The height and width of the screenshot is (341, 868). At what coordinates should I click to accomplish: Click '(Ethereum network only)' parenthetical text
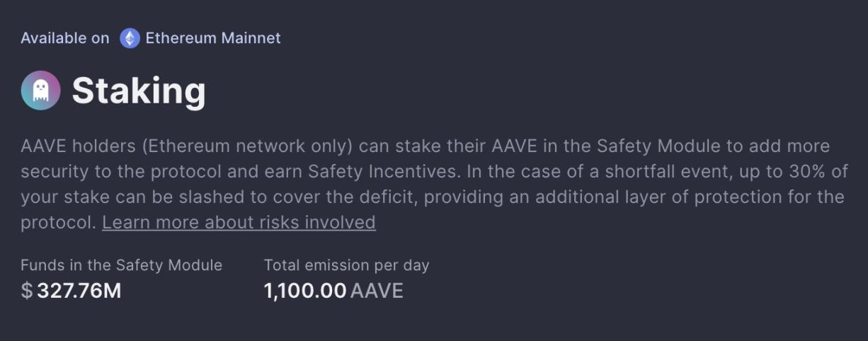coord(247,146)
